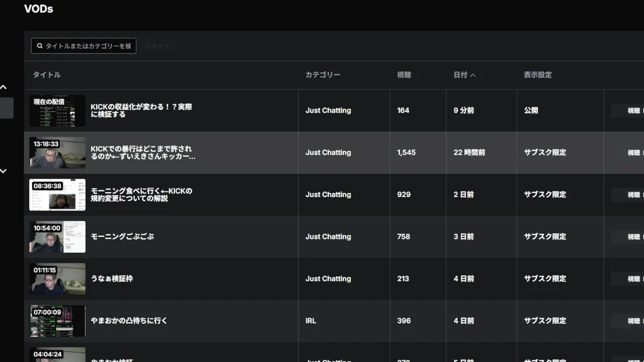Click the 9 分前 date cell
Screen dimensions: 644x362
pyautogui.click(x=463, y=111)
